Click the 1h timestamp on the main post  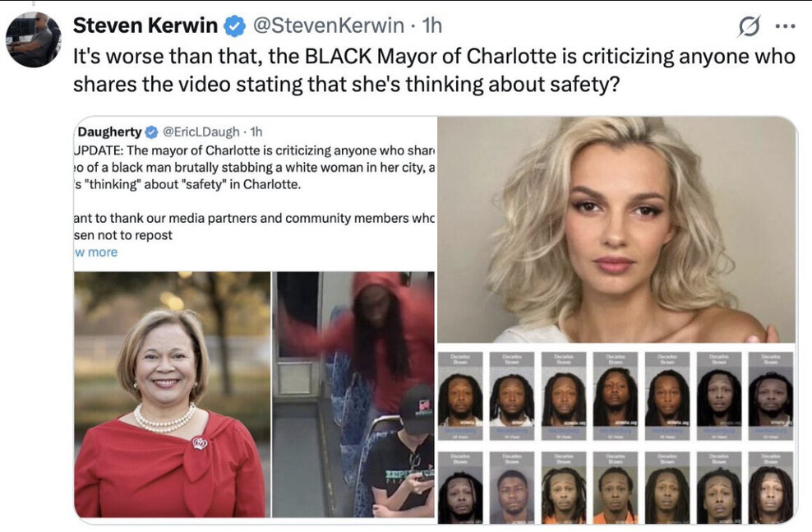pyautogui.click(x=432, y=25)
